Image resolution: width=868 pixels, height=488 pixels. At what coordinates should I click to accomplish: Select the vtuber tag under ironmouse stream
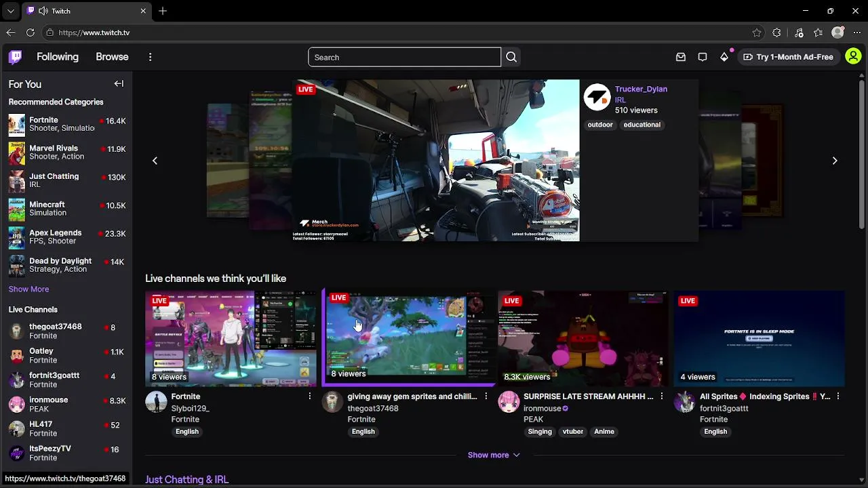tap(573, 432)
